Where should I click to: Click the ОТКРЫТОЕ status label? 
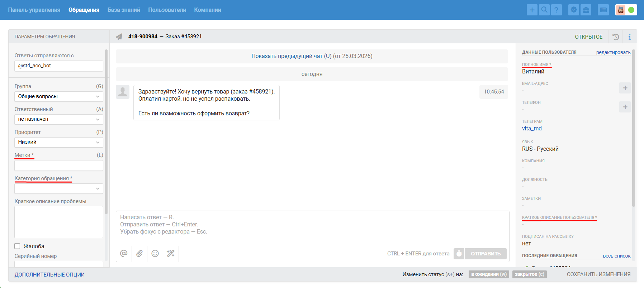coord(588,37)
